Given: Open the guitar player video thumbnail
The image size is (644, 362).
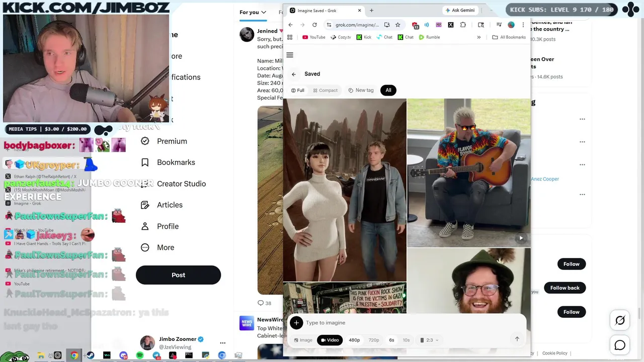Looking at the screenshot, I should pyautogui.click(x=469, y=173).
